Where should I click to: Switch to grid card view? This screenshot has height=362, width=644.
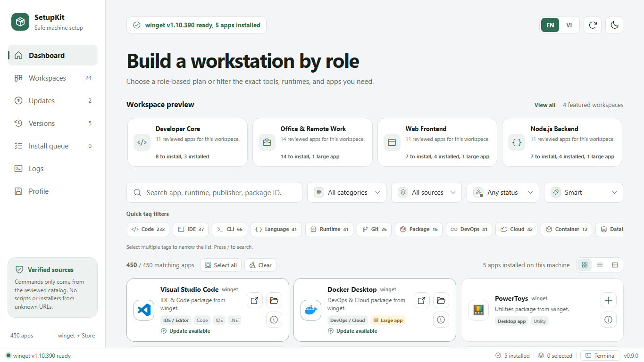pos(585,265)
